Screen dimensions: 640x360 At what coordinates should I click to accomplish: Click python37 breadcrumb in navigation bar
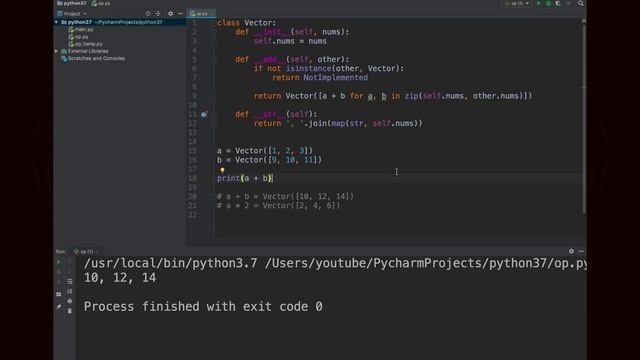72,3
